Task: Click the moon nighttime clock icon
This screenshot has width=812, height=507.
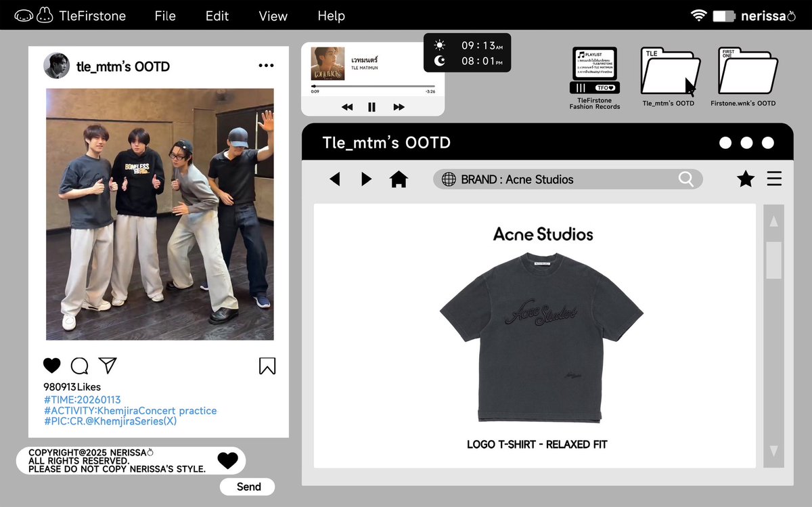Action: [440, 62]
